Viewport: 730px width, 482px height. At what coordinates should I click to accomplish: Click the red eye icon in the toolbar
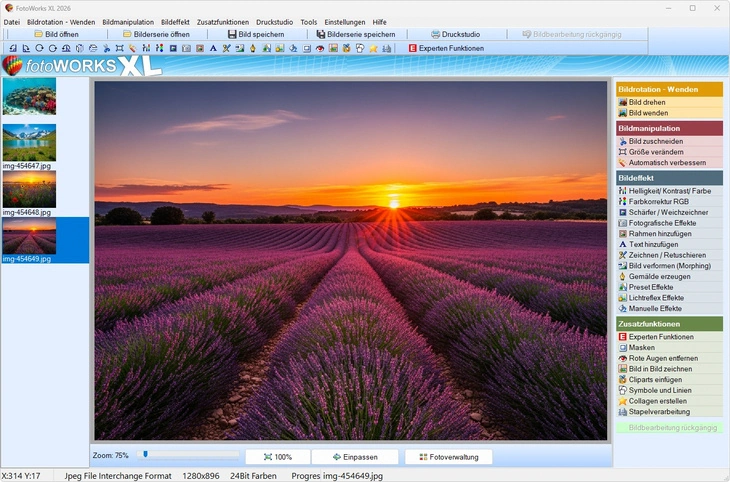click(x=320, y=48)
